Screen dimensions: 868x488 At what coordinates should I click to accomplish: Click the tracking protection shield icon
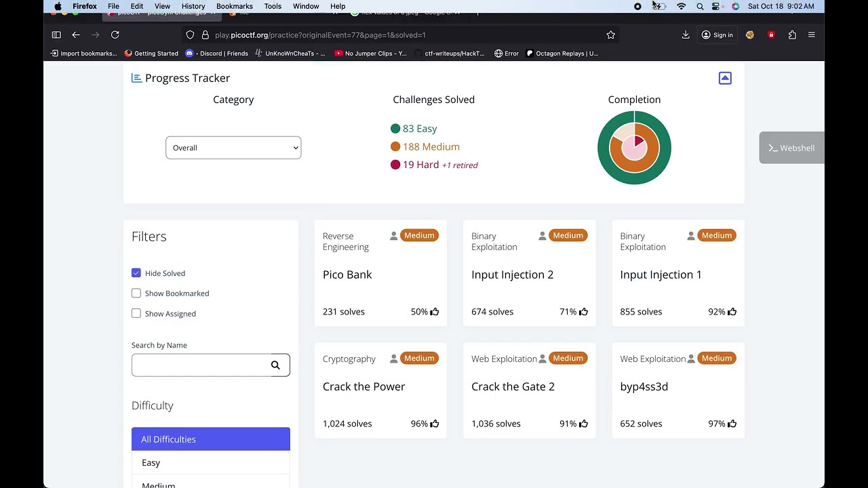[x=190, y=35]
